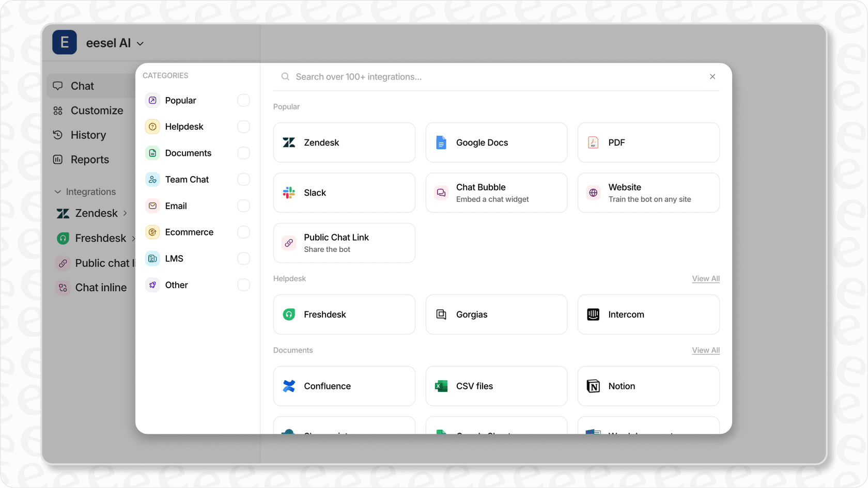Click the Public Chat Link chain icon
The height and width of the screenshot is (488, 868).
(289, 243)
